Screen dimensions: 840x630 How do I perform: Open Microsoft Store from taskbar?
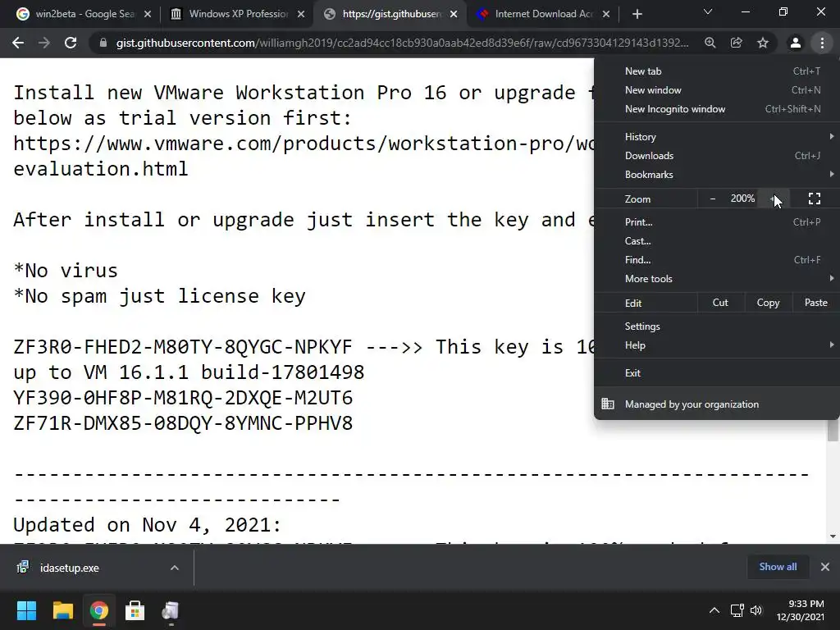click(135, 610)
